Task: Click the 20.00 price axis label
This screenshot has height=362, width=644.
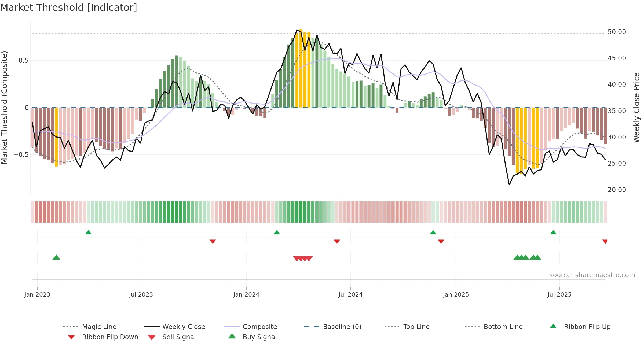Action: click(617, 190)
